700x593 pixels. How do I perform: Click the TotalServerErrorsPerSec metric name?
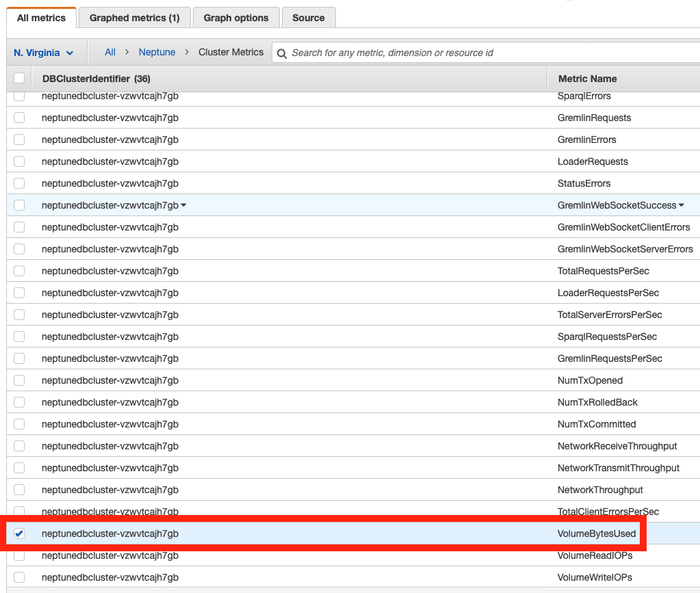[610, 315]
